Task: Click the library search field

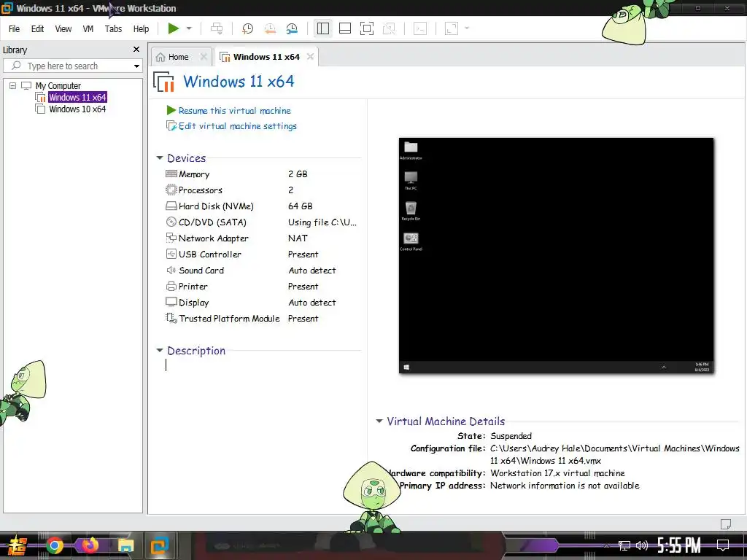Action: pyautogui.click(x=72, y=66)
